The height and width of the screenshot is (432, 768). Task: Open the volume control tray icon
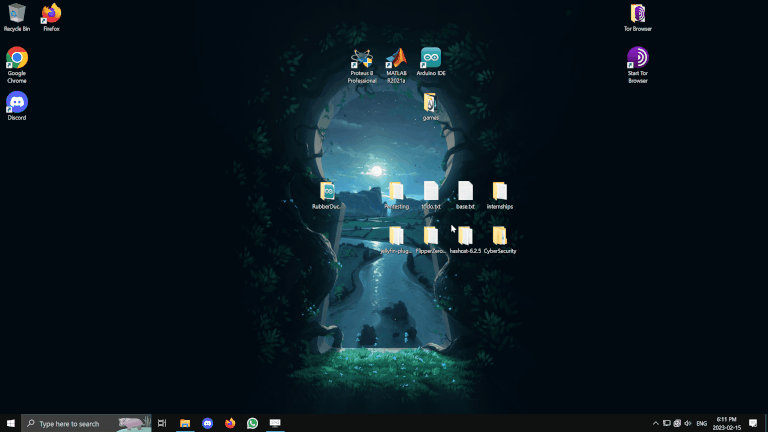[688, 423]
